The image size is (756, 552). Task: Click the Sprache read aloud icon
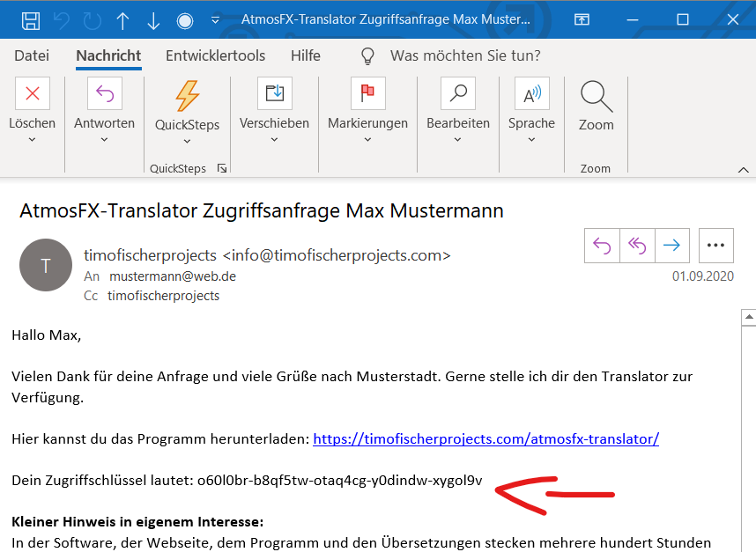coord(532,93)
